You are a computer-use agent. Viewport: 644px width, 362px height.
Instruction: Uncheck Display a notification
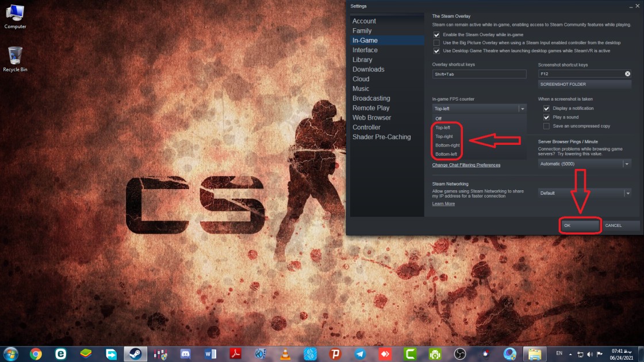(547, 109)
